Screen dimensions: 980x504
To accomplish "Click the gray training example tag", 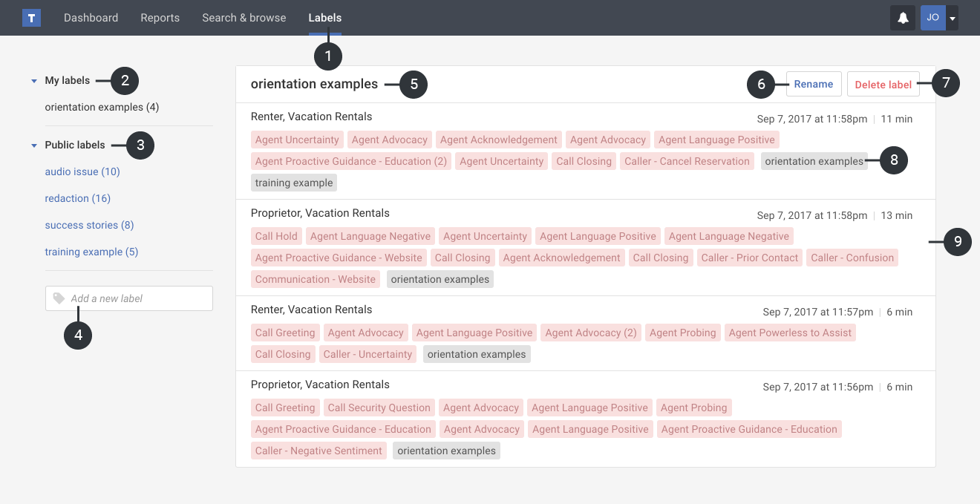I will tap(294, 183).
